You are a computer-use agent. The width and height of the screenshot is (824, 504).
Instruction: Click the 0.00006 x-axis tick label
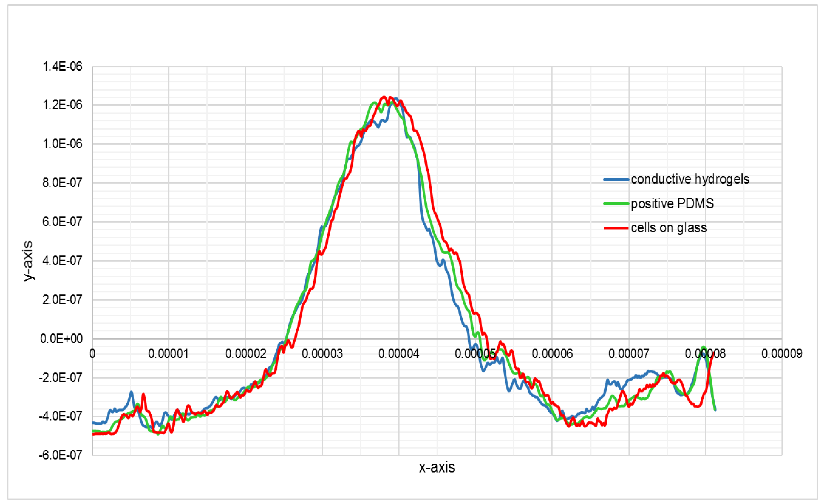552,354
